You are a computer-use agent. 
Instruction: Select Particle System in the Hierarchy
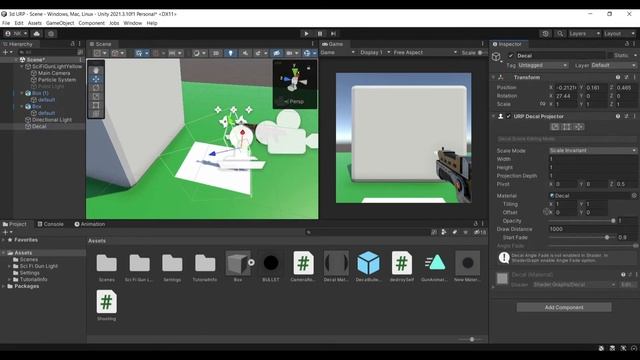57,80
